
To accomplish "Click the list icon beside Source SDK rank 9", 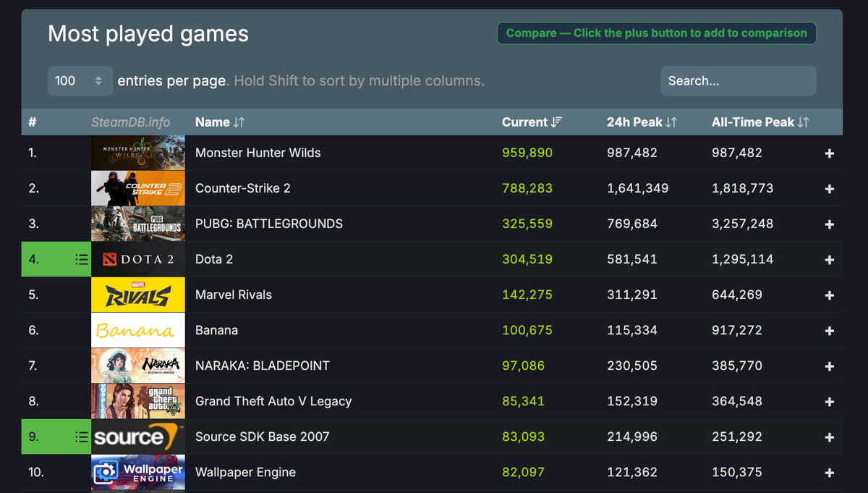I will (81, 437).
